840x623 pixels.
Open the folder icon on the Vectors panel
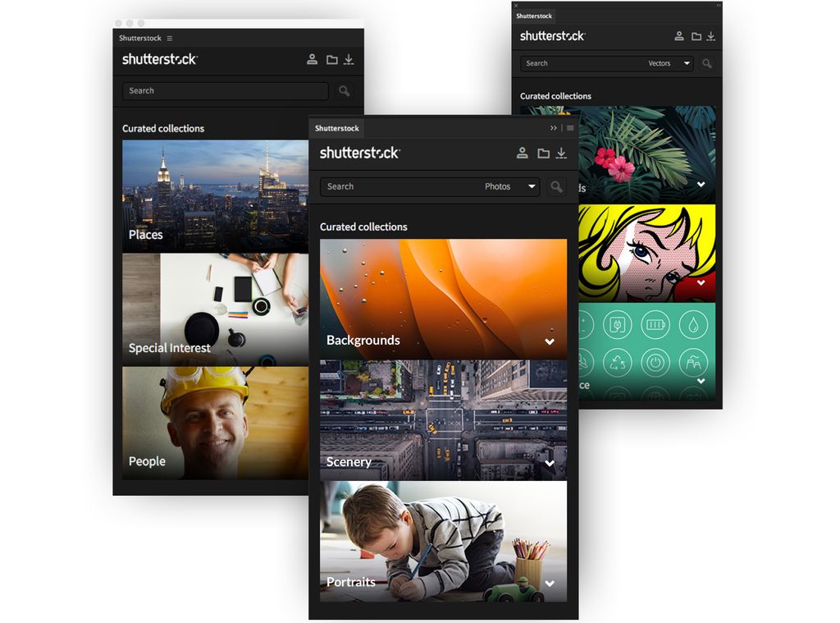(695, 36)
